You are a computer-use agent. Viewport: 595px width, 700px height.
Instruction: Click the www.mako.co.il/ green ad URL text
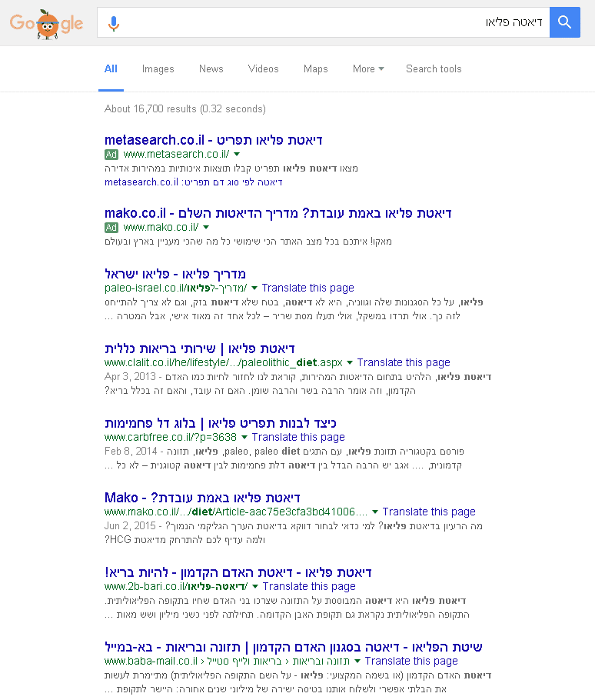[161, 227]
